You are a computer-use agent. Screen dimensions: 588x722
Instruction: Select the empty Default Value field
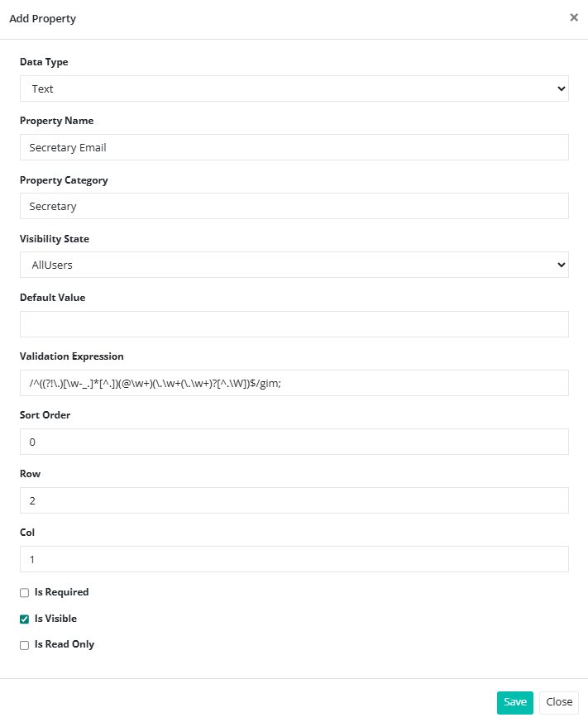pyautogui.click(x=294, y=324)
